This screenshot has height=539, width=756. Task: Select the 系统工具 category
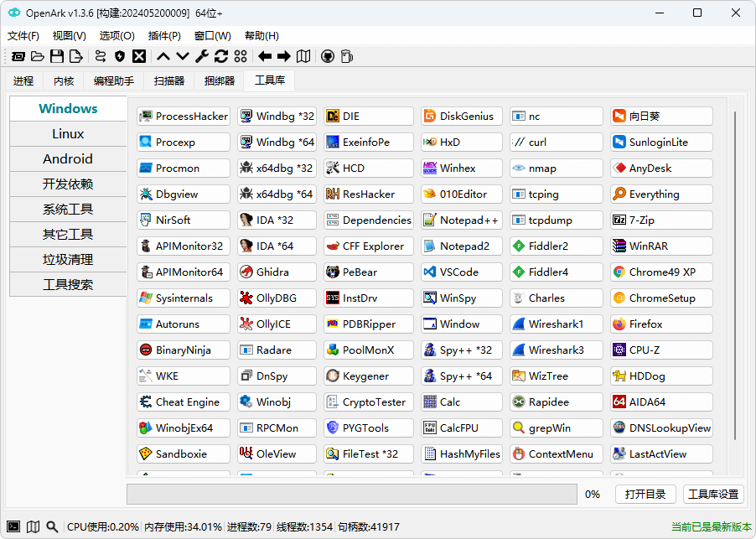[68, 210]
